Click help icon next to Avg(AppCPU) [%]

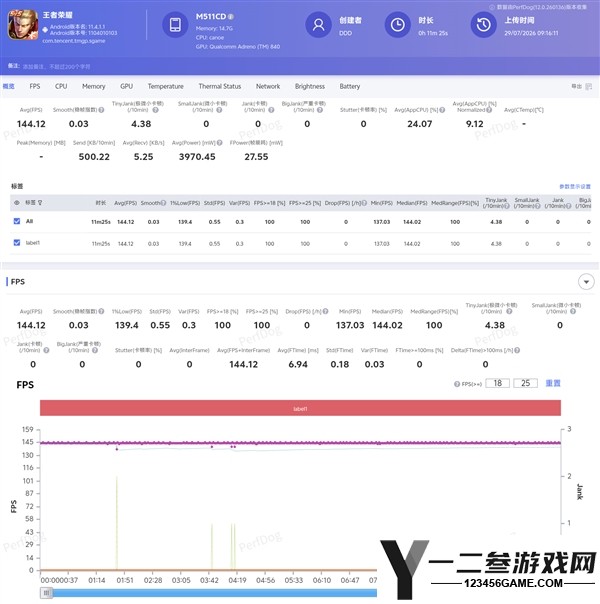[x=442, y=110]
